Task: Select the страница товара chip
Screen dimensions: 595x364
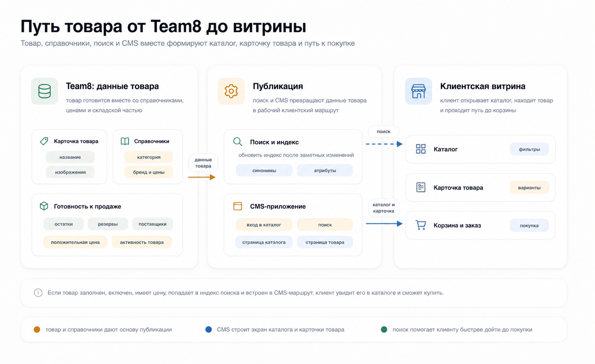Action: tap(325, 242)
